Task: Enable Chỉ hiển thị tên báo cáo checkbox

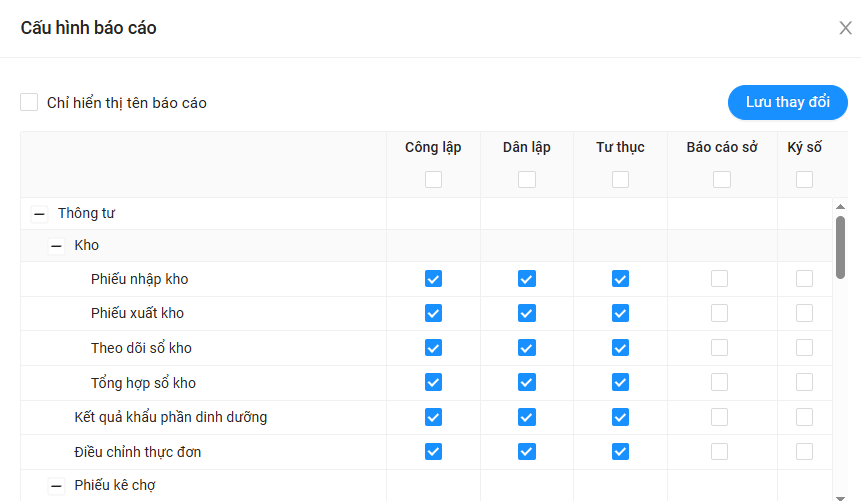Action: tap(30, 102)
